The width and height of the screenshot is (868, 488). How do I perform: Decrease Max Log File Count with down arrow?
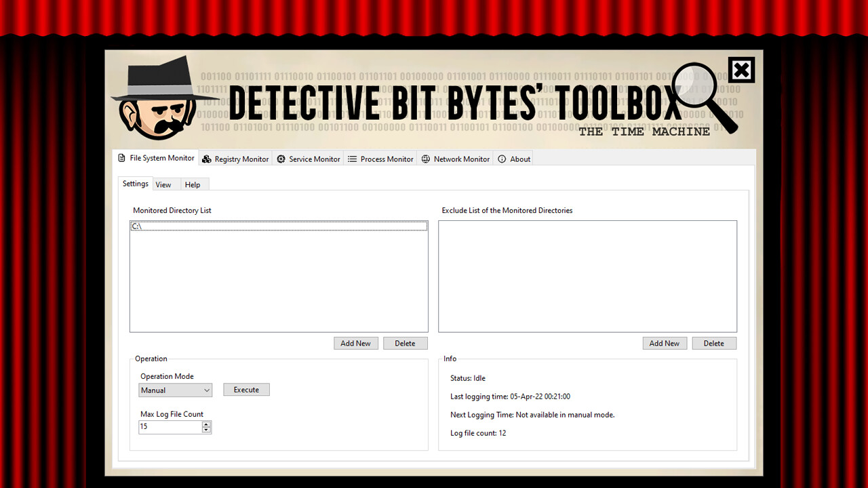coord(205,429)
